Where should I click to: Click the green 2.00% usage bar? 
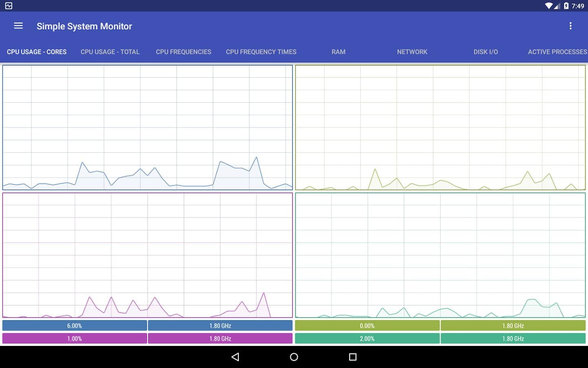click(367, 339)
